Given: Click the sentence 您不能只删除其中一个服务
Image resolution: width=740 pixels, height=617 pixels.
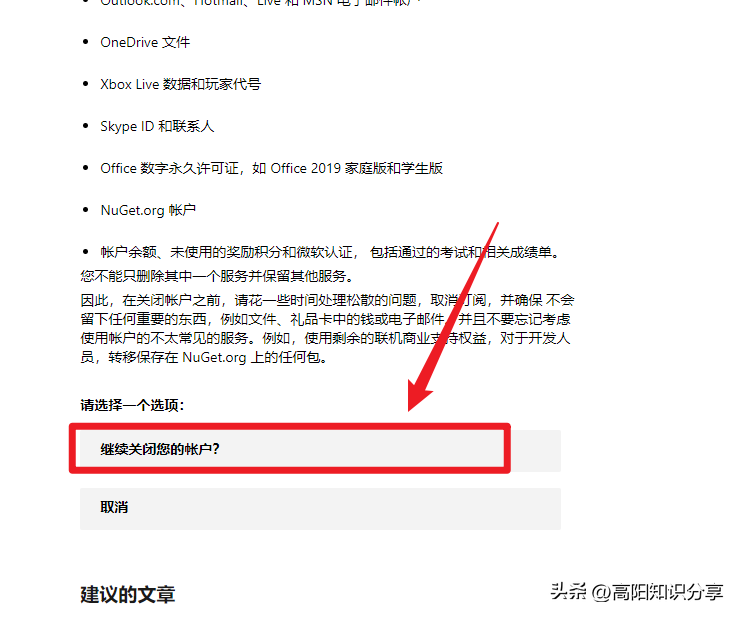Looking at the screenshot, I should 217,276.
